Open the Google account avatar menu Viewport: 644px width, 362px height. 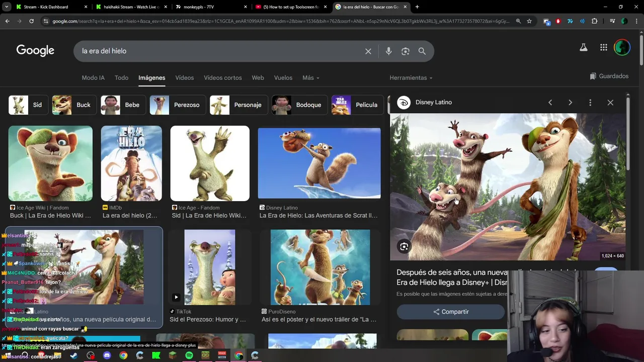pyautogui.click(x=622, y=47)
